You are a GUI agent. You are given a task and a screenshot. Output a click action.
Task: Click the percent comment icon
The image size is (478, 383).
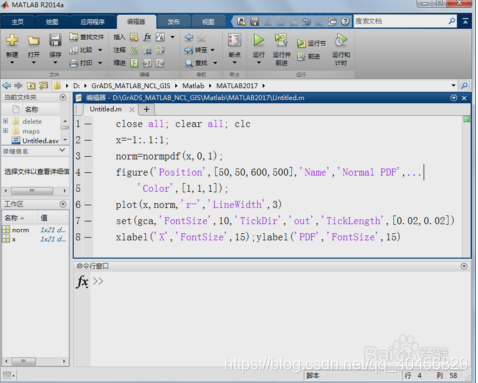[134, 50]
